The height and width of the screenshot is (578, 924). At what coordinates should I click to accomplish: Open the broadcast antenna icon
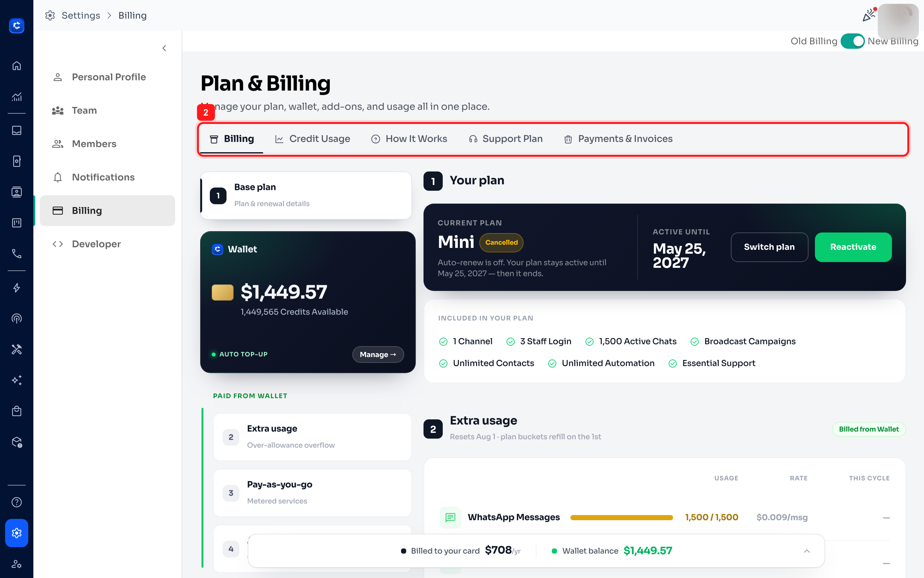tap(16, 319)
